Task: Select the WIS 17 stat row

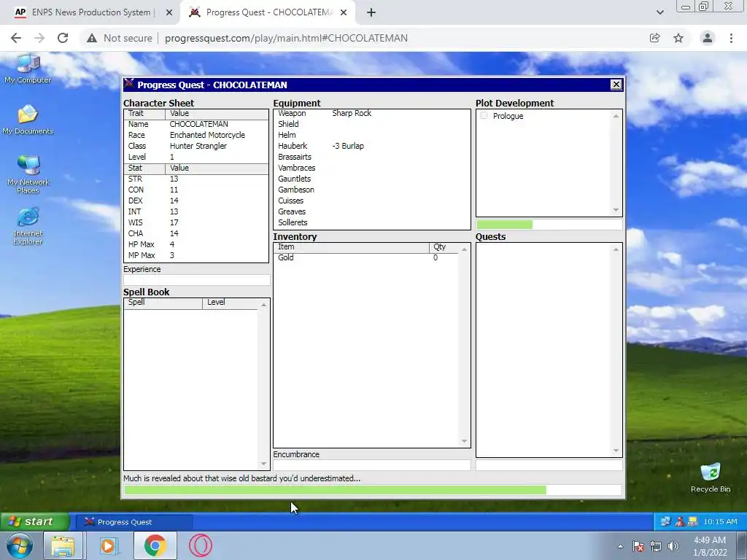Action: pos(196,223)
